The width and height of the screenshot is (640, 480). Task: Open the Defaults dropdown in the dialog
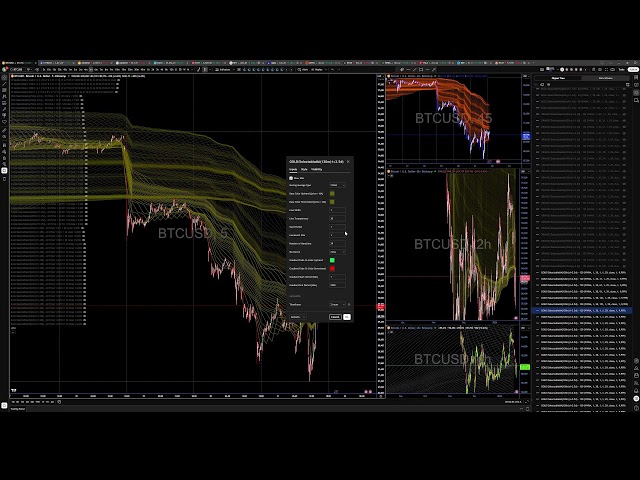pos(298,317)
